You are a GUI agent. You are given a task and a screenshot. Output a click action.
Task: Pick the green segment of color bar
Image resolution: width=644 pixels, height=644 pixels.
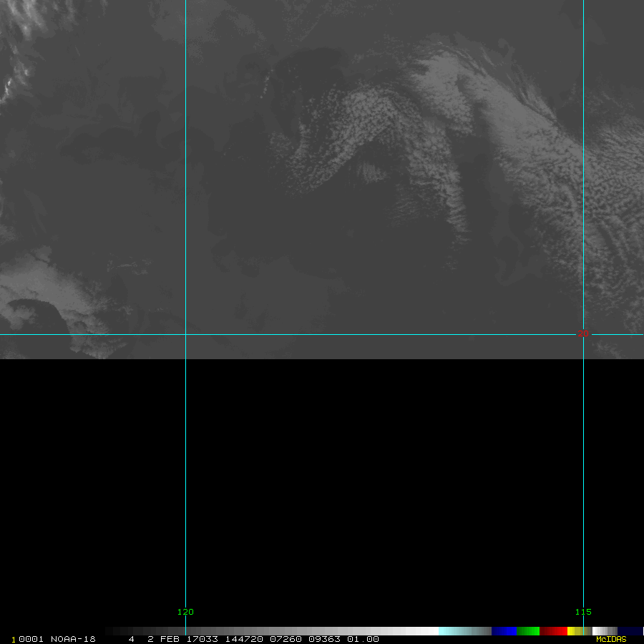(528, 631)
